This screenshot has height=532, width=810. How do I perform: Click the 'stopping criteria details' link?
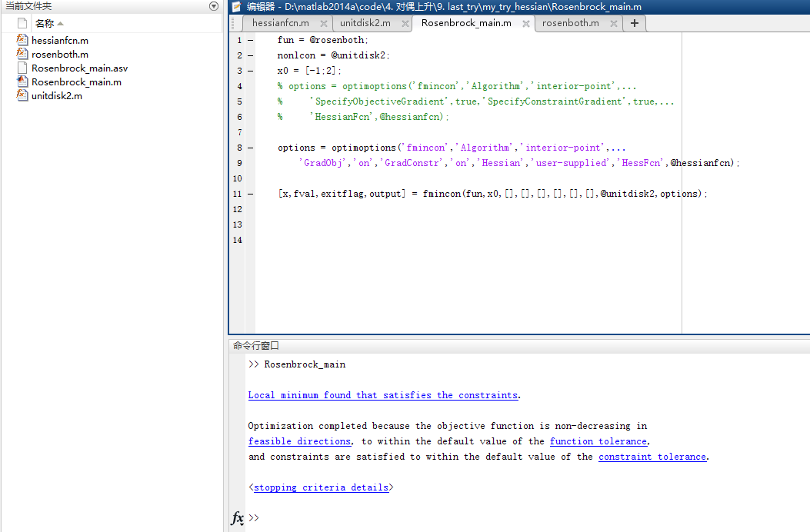click(321, 487)
